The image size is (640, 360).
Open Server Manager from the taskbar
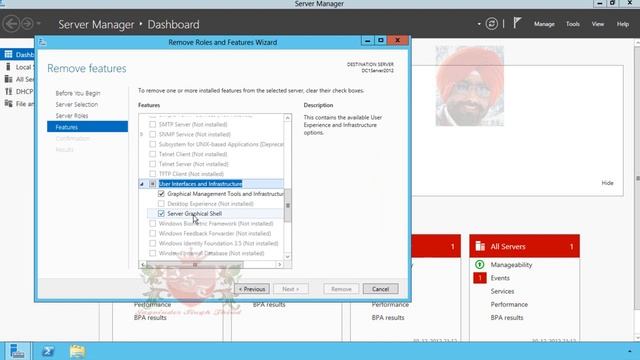coord(17,351)
